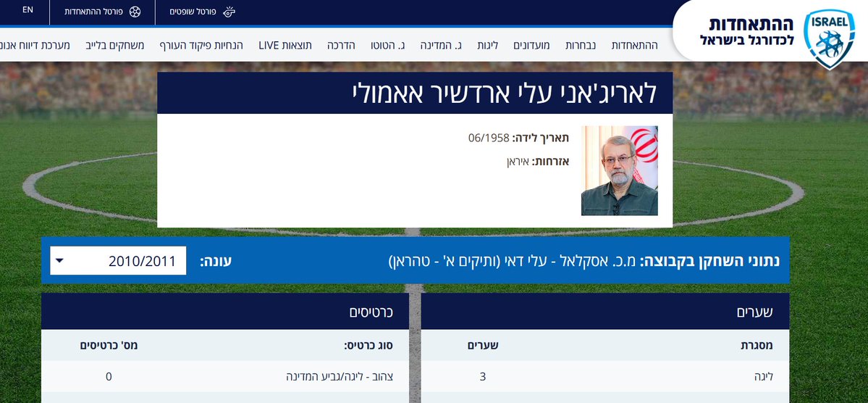Click the מס' כרטיסים column header
The width and height of the screenshot is (868, 403).
pyautogui.click(x=109, y=345)
